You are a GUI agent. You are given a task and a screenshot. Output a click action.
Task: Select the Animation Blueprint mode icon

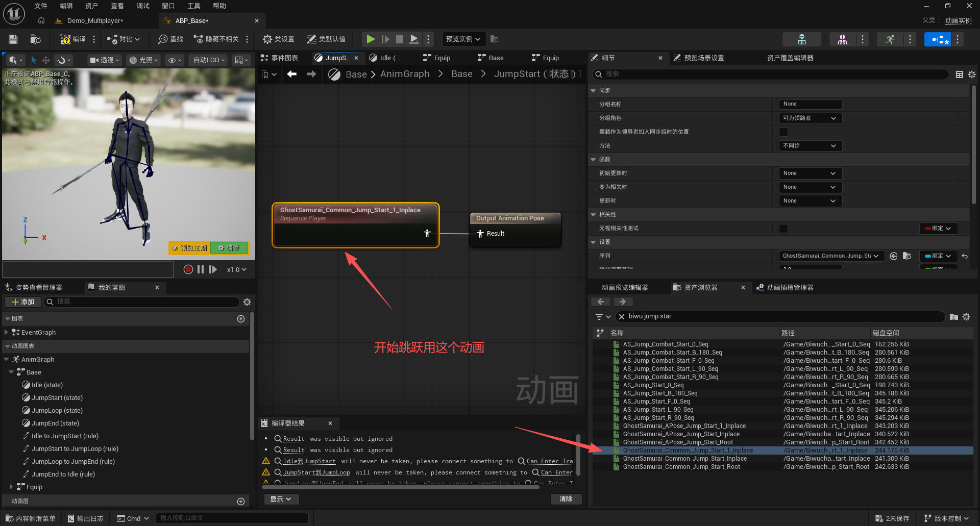938,39
